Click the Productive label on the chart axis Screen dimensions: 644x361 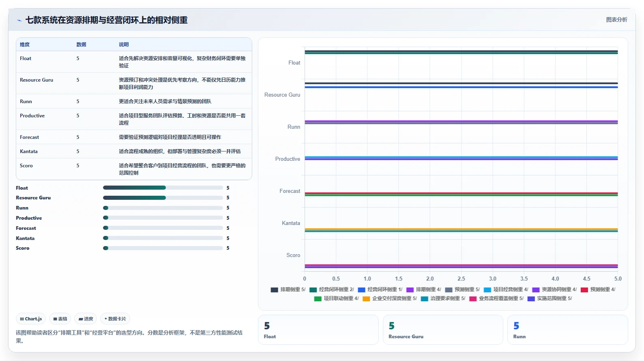pyautogui.click(x=288, y=159)
